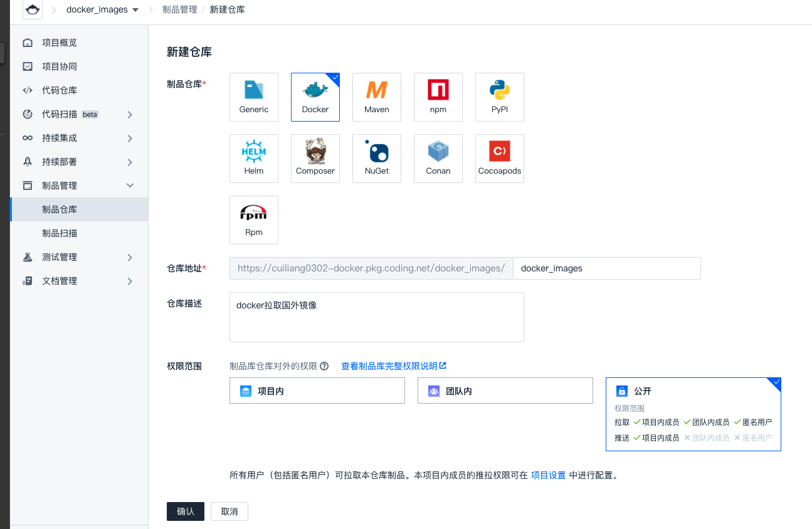812x529 pixels.
Task: Open the 查看制品库完整权限说明 link
Action: [394, 366]
